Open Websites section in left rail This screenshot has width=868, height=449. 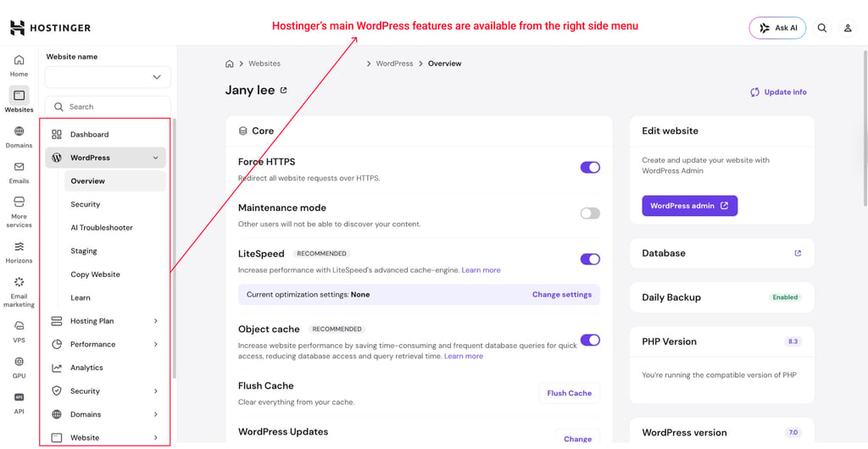(19, 100)
